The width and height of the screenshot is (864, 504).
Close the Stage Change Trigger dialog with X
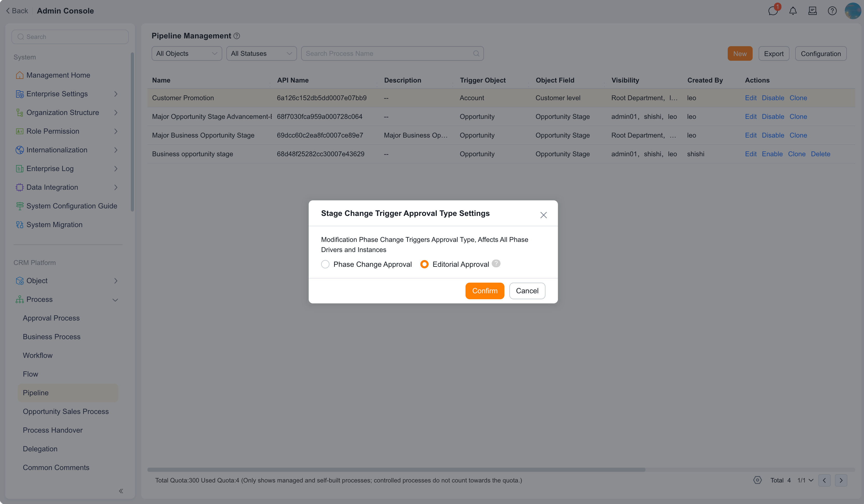click(x=543, y=215)
